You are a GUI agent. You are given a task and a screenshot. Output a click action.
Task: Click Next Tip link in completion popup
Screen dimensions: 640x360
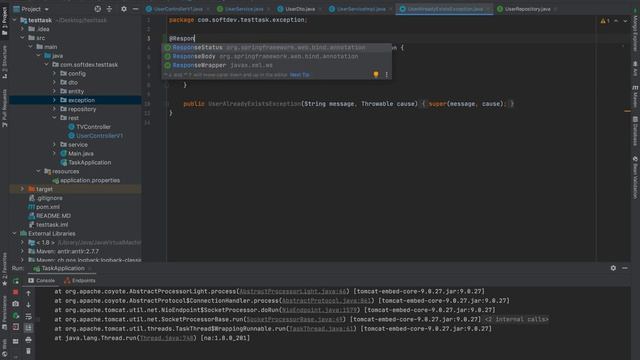coord(299,75)
